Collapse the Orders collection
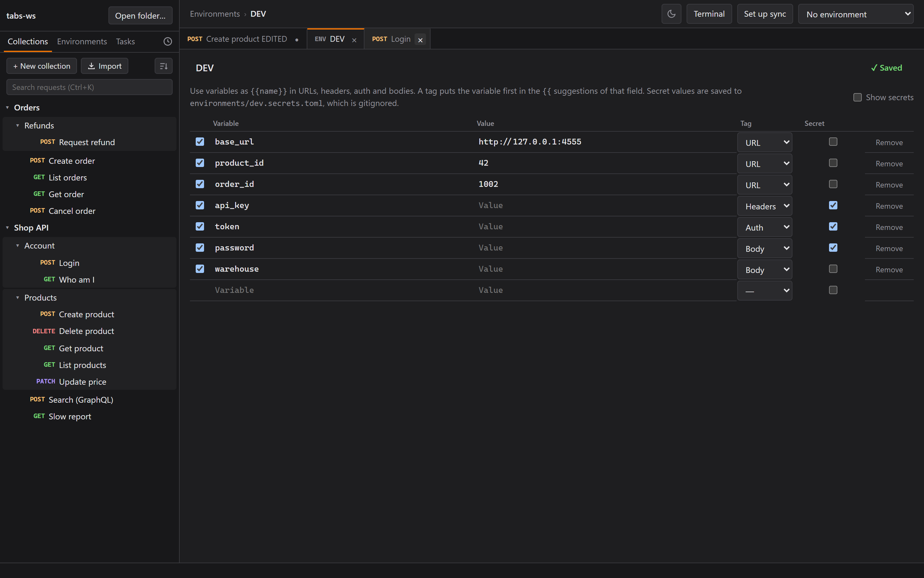 coord(7,108)
